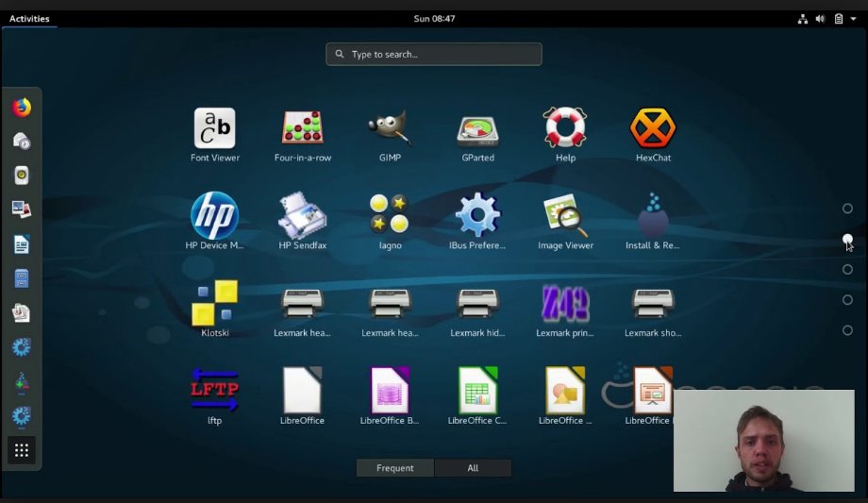Open the dock gear icon below the pages icon

(22, 347)
